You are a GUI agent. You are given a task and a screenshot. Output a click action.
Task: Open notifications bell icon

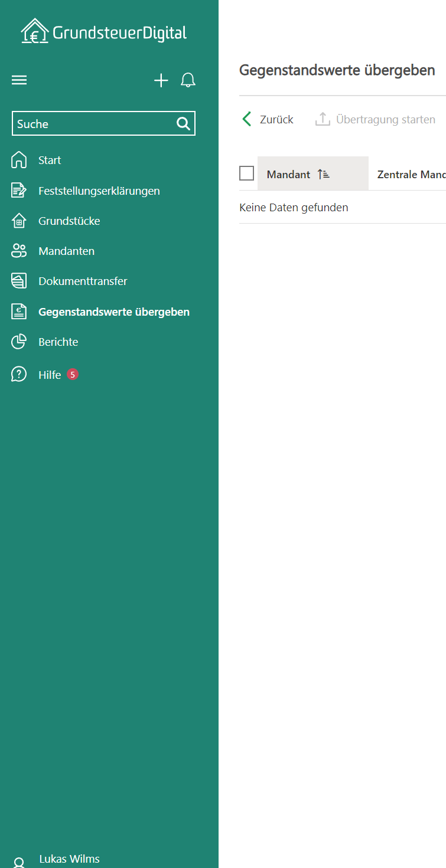tap(188, 80)
